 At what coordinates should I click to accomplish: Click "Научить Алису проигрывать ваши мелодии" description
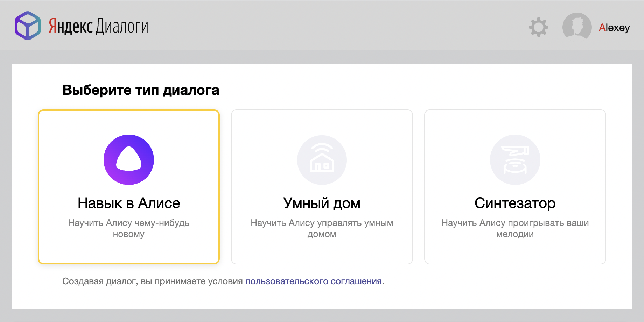point(515,228)
